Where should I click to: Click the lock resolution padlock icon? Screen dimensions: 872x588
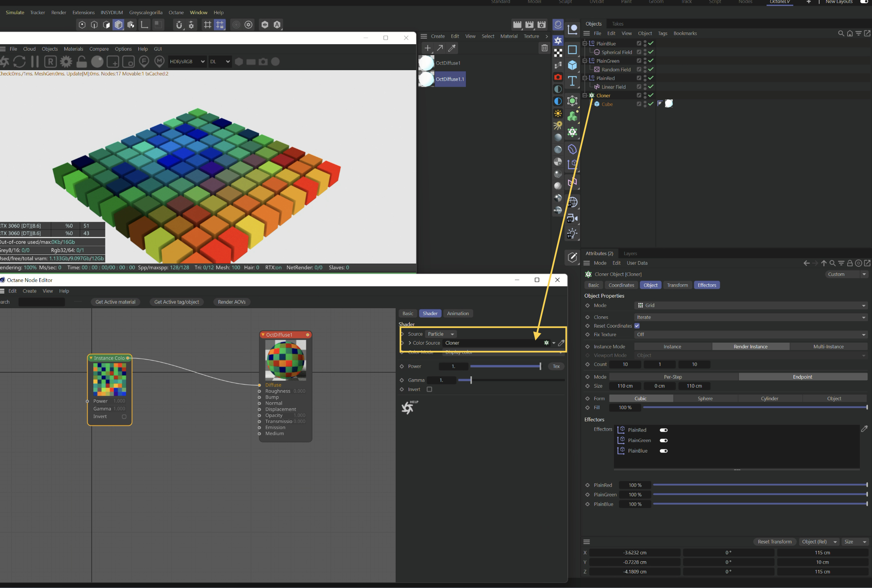point(82,62)
